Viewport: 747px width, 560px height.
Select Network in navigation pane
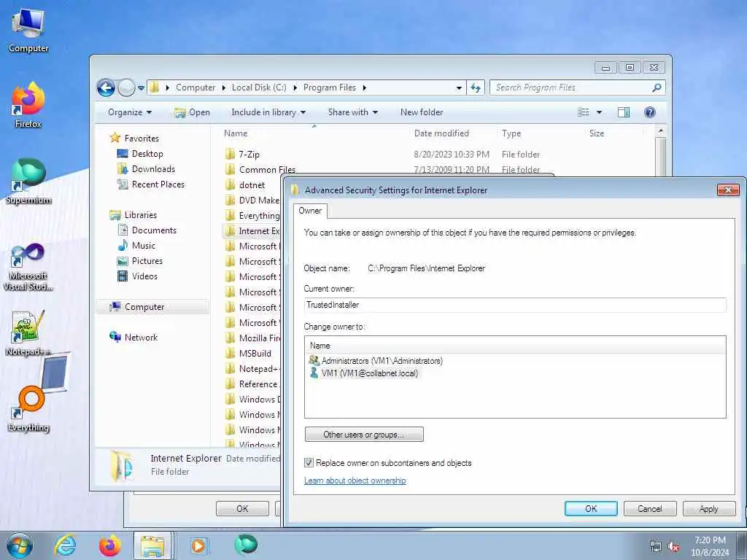coord(141,338)
